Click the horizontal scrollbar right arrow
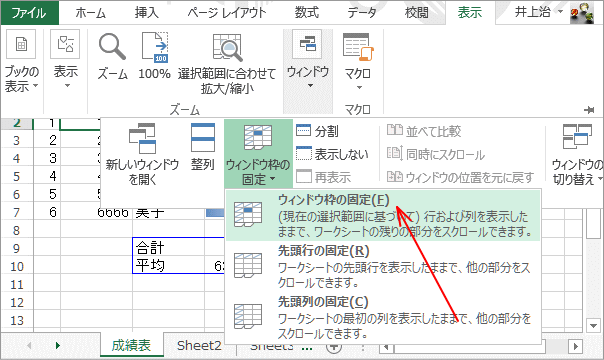Viewport: 604px width, 360px height. (x=576, y=347)
